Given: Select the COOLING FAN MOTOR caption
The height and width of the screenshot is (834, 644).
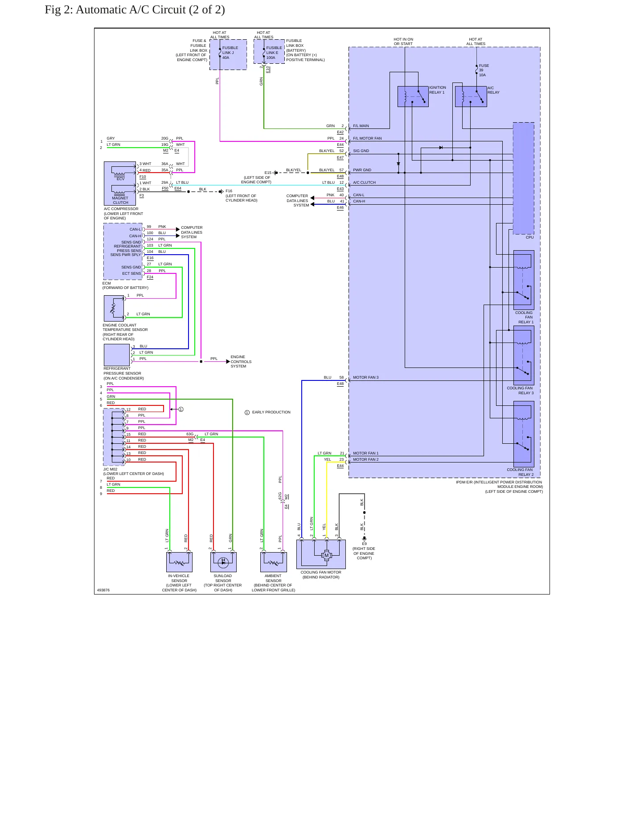Looking at the screenshot, I should (x=321, y=575).
